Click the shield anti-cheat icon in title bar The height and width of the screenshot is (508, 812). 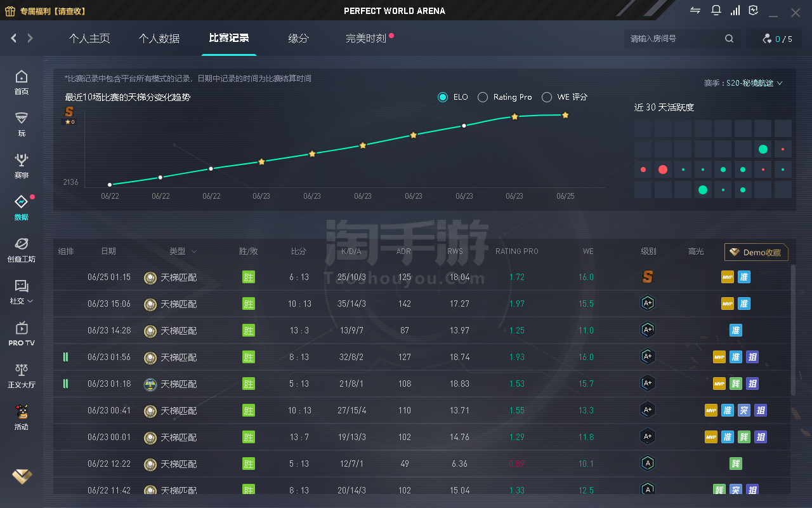tap(754, 11)
